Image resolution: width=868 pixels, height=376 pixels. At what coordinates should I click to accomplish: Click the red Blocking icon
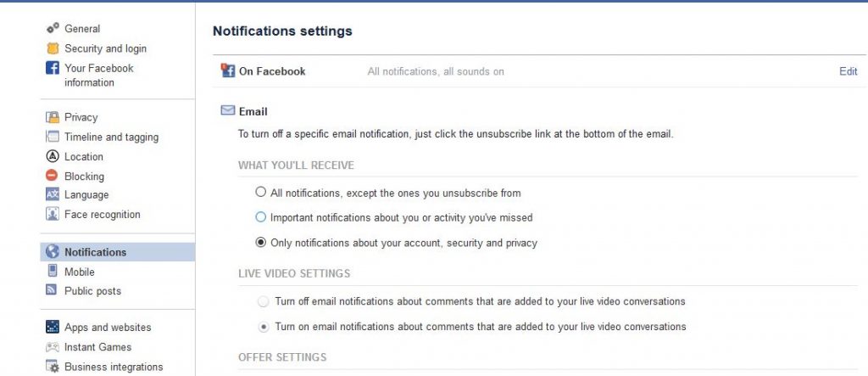[52, 176]
